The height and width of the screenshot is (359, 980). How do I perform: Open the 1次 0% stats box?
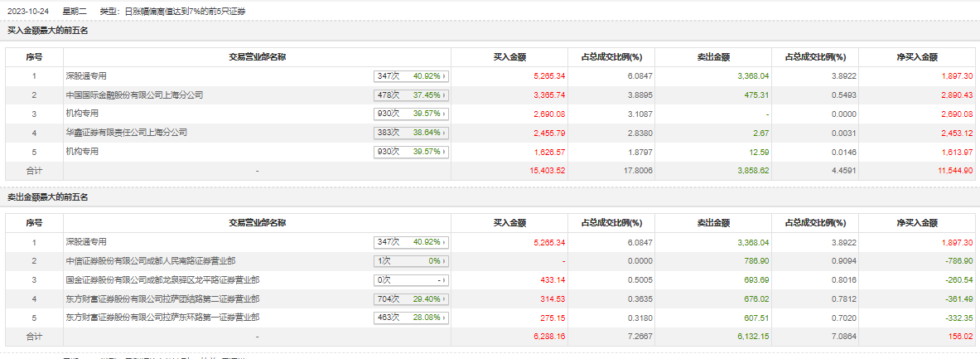(411, 261)
